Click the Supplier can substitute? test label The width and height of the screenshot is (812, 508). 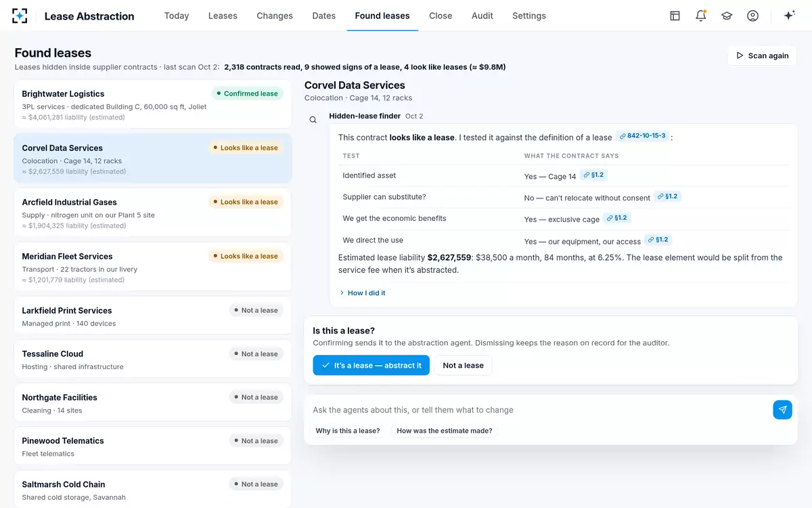pyautogui.click(x=384, y=197)
